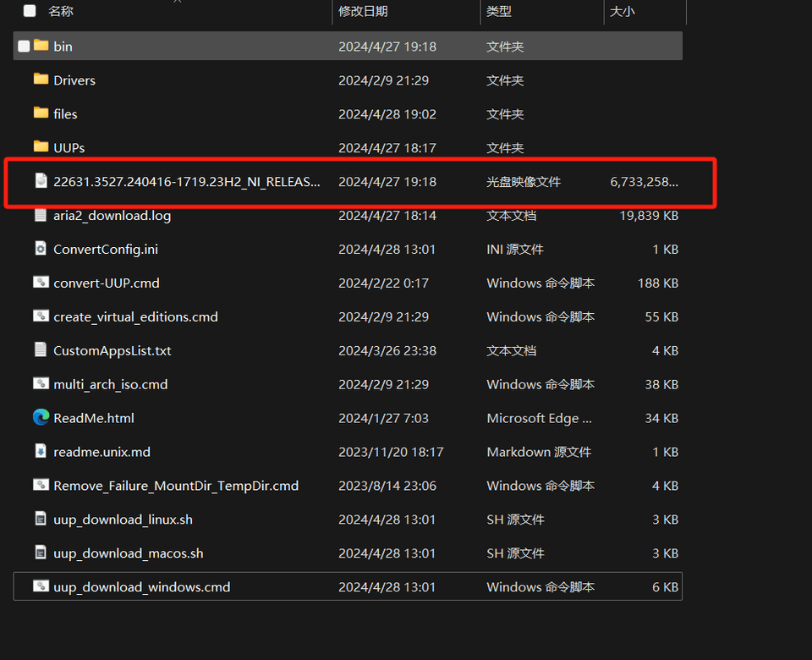Click the bin folder icon
The width and height of the screenshot is (812, 660).
coord(41,46)
